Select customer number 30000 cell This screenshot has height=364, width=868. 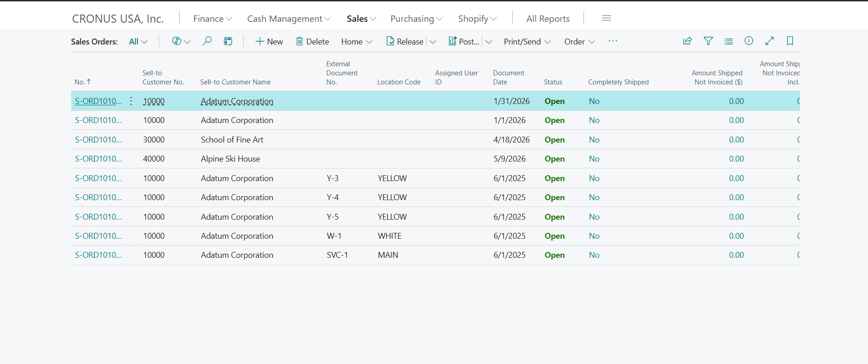coord(154,139)
